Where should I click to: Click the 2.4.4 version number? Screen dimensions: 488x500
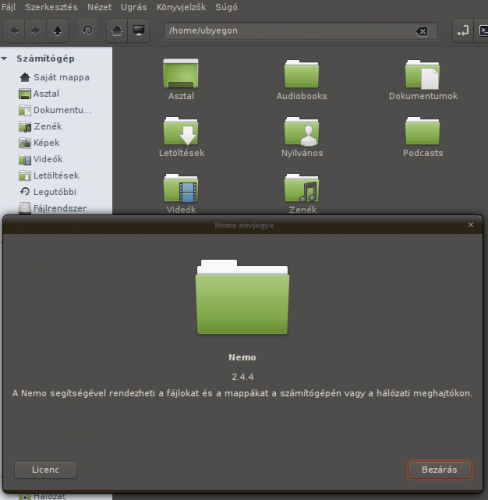[242, 377]
